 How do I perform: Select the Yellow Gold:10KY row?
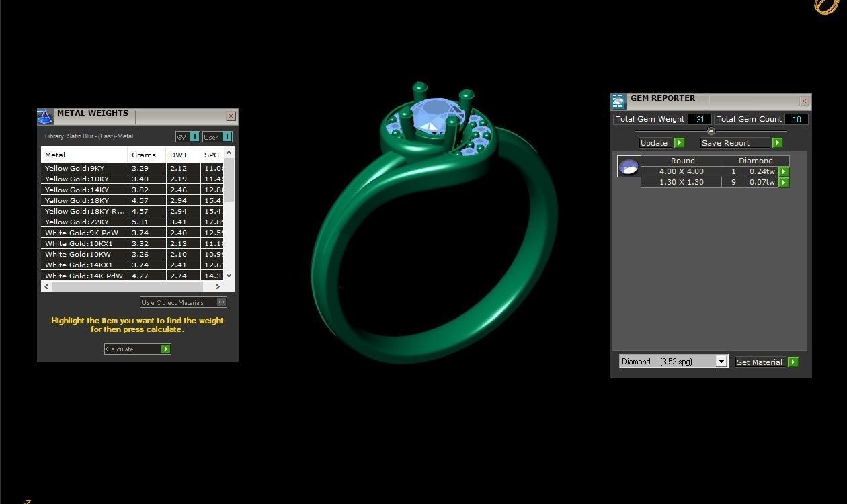(132, 179)
